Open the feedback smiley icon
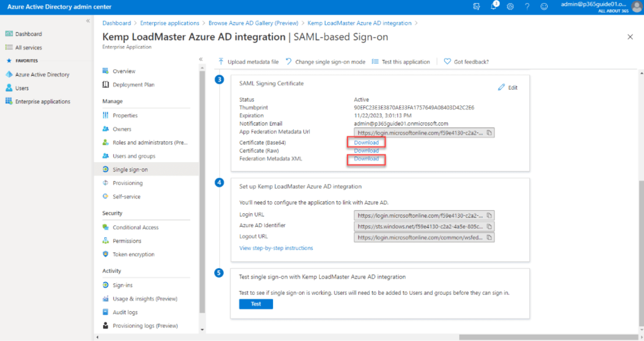Viewport: 644px width, 341px height. 544,7
